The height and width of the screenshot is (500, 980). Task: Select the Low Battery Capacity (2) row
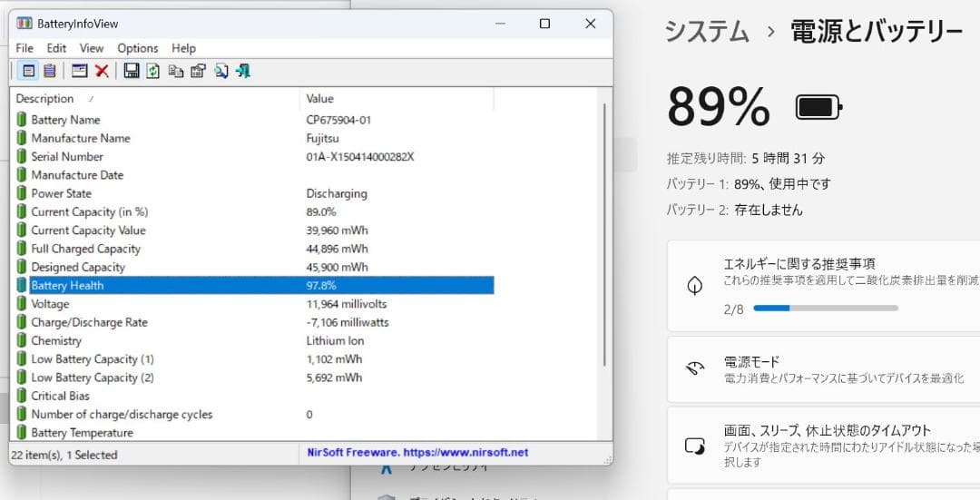pyautogui.click(x=252, y=378)
